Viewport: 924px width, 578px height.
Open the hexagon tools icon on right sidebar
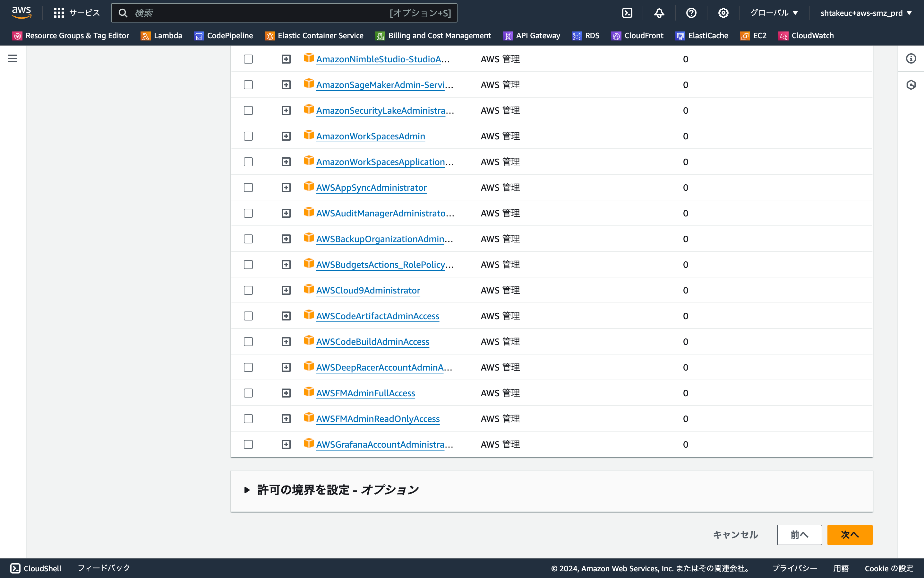911,84
